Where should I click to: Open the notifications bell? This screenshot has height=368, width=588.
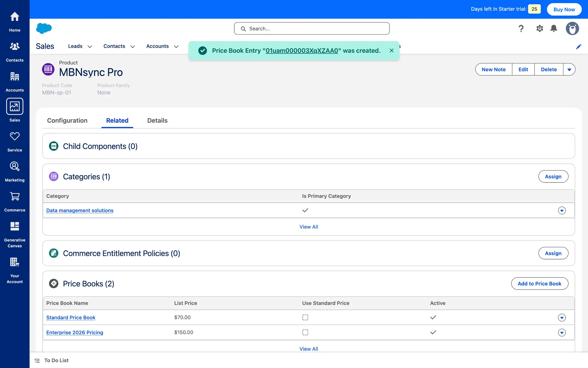pos(554,29)
